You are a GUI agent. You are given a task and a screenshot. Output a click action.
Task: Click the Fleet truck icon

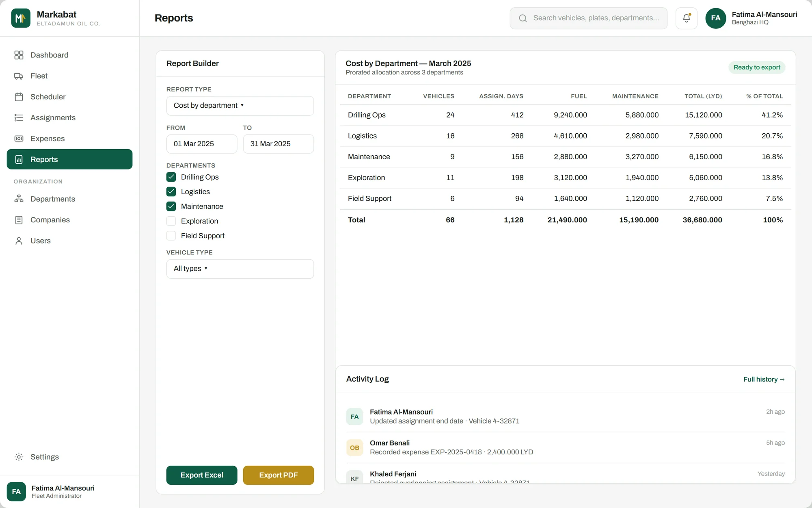(x=19, y=76)
